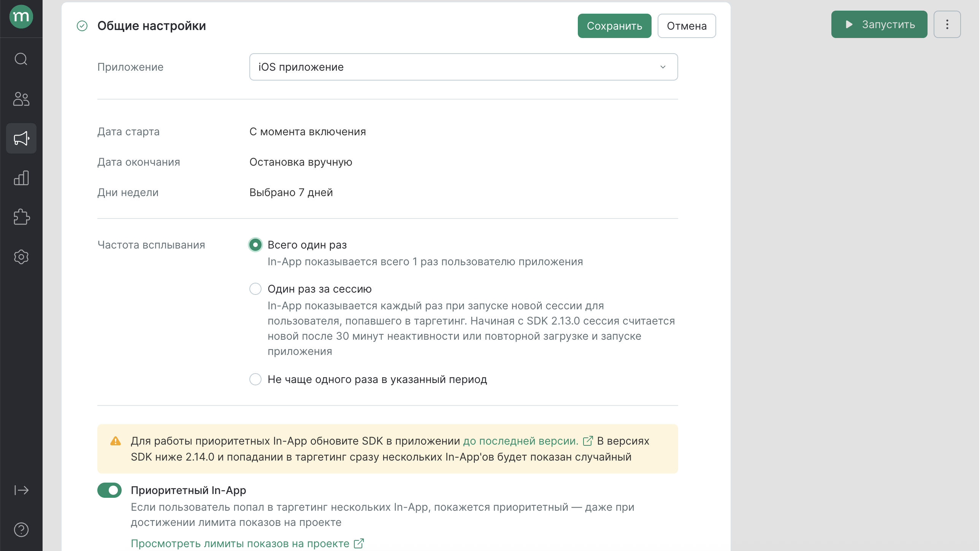Click the Дата старта label

pos(128,131)
